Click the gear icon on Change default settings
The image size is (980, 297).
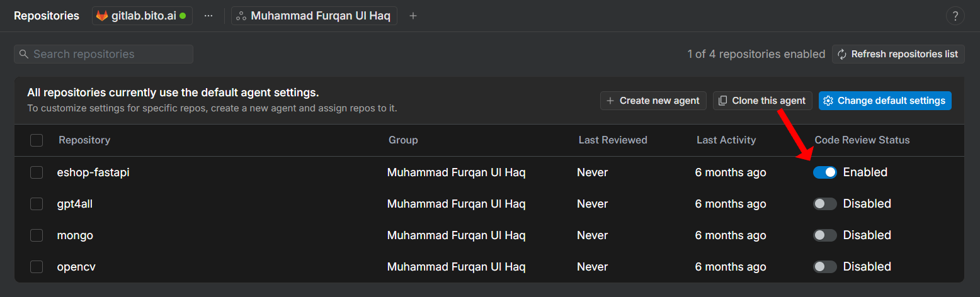(828, 101)
